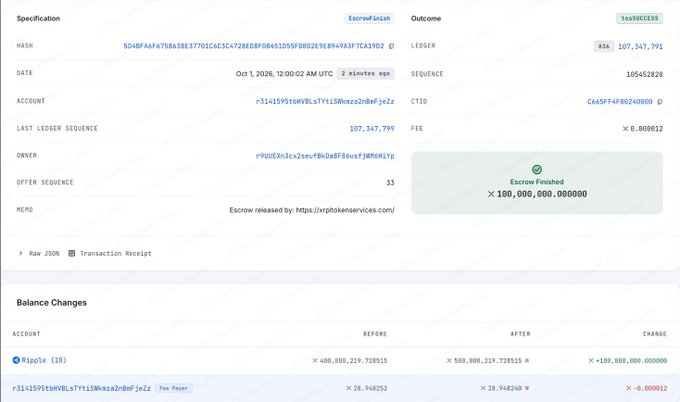Click the Outcome heading
The width and height of the screenshot is (680, 402).
[x=426, y=18]
